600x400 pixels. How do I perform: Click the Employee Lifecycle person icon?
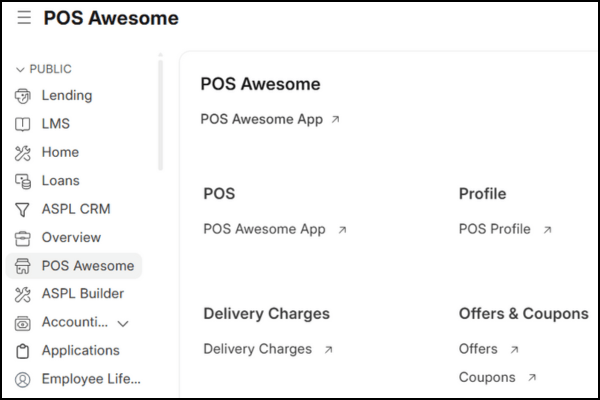(x=23, y=379)
